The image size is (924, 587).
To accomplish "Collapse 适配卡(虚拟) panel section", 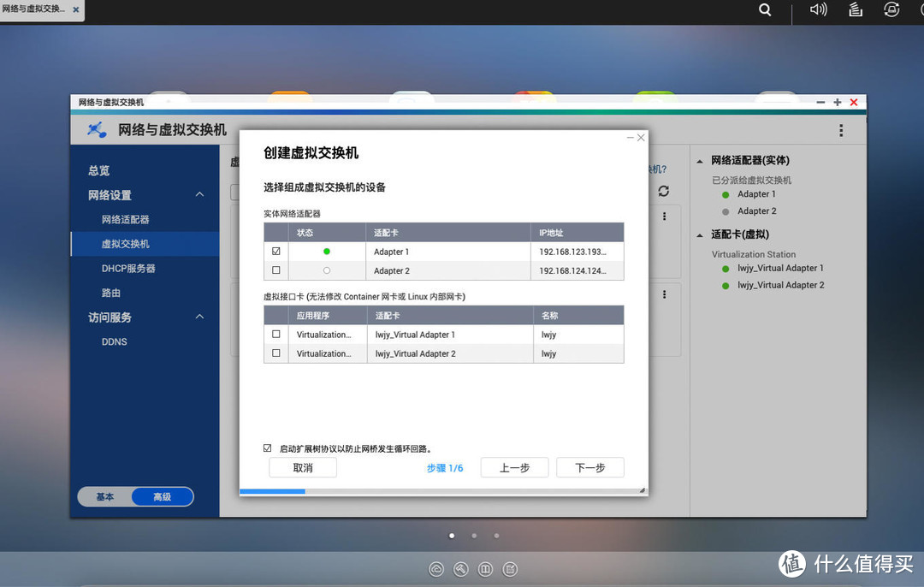I will (700, 235).
